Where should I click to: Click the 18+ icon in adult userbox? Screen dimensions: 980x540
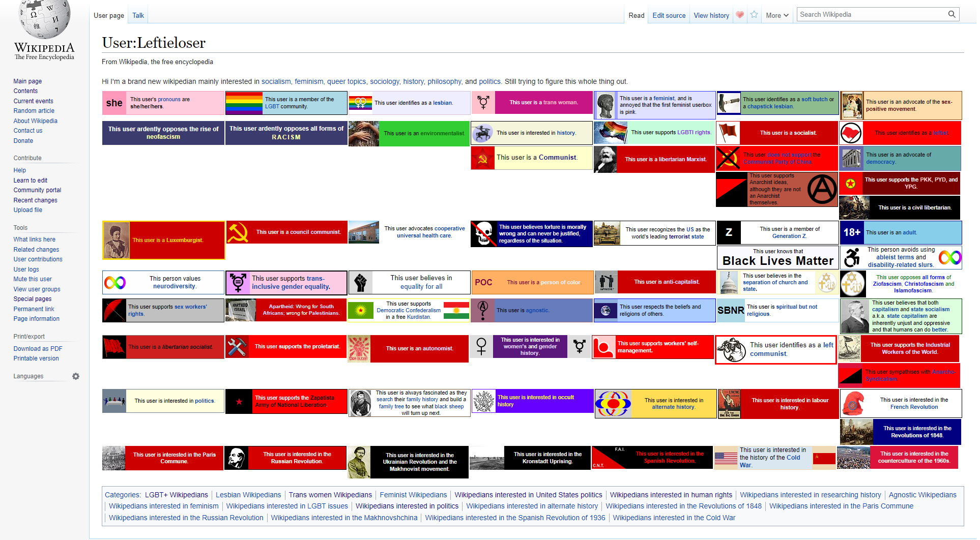(852, 232)
